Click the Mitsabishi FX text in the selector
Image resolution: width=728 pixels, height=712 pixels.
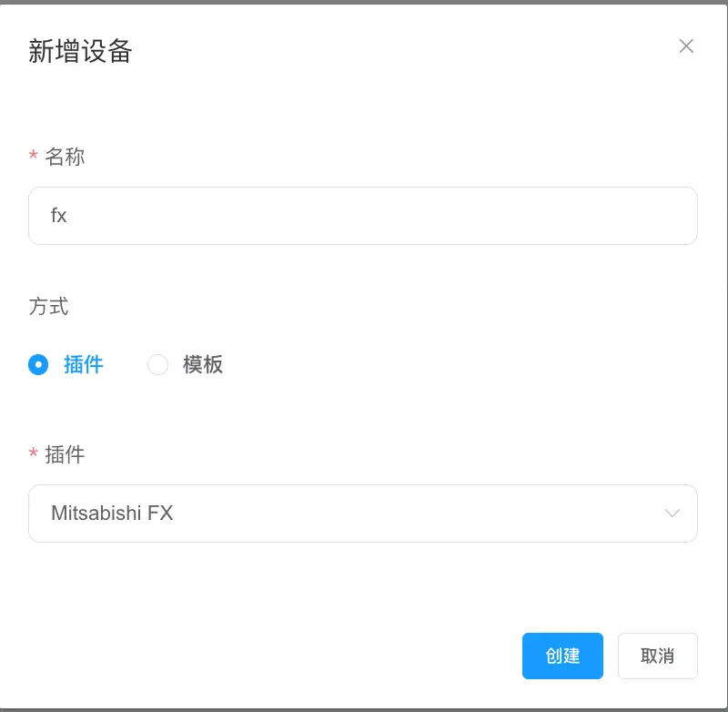[112, 514]
